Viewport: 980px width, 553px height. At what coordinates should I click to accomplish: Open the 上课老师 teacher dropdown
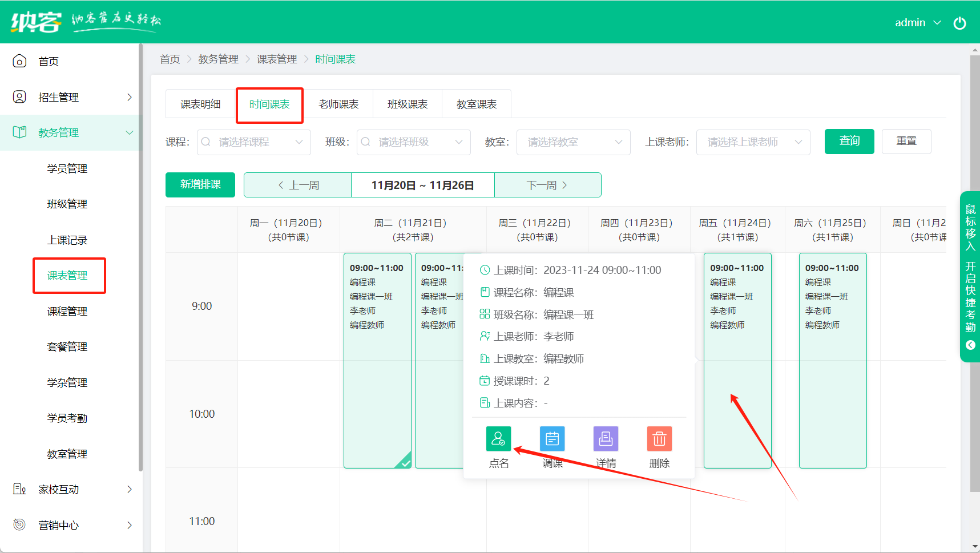753,142
